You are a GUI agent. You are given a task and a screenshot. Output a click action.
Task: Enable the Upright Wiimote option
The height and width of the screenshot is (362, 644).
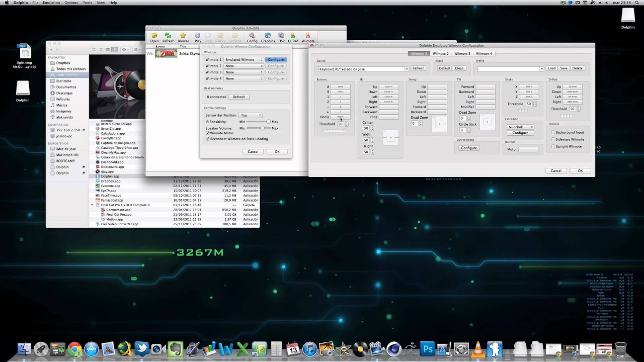pos(553,146)
